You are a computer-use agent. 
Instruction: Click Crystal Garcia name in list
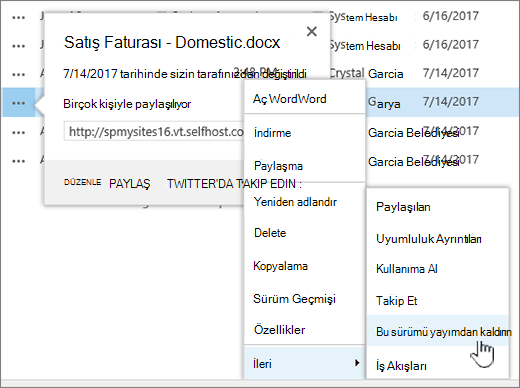(x=366, y=74)
